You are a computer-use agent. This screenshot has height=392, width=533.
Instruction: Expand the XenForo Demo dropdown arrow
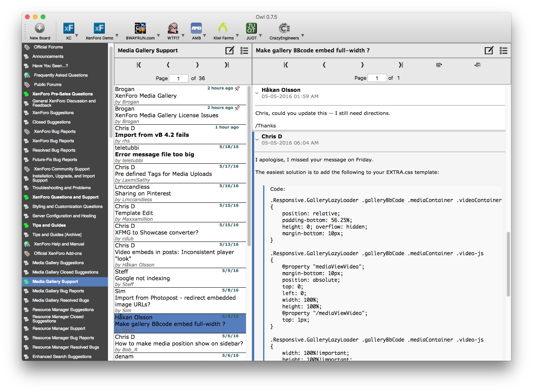point(117,36)
